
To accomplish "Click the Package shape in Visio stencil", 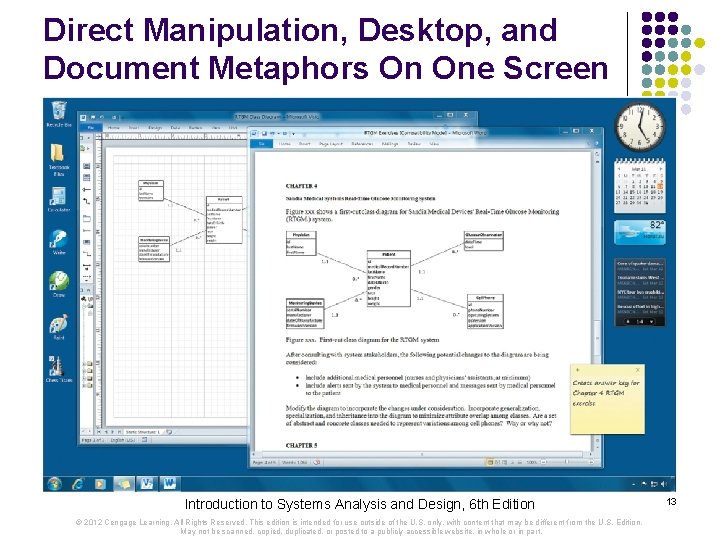I will point(86,218).
